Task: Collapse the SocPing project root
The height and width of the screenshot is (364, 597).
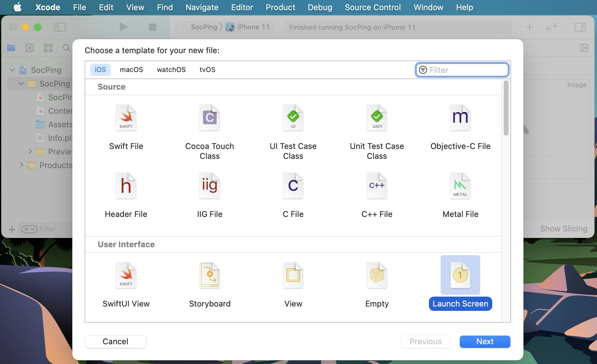Action: pyautogui.click(x=12, y=70)
